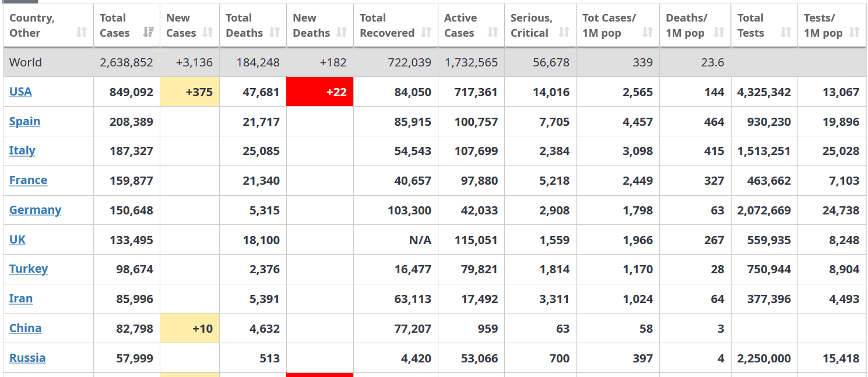The height and width of the screenshot is (377, 868).
Task: Open the Italy country link
Action: click(x=22, y=150)
